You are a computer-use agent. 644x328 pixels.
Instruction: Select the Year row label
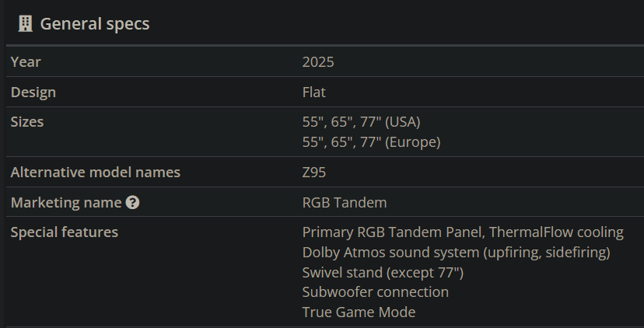(x=26, y=62)
